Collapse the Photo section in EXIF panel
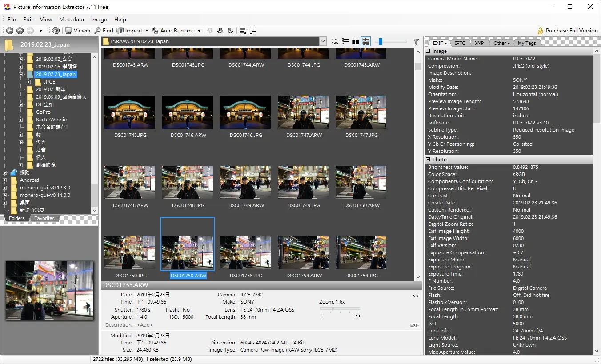 [x=428, y=159]
